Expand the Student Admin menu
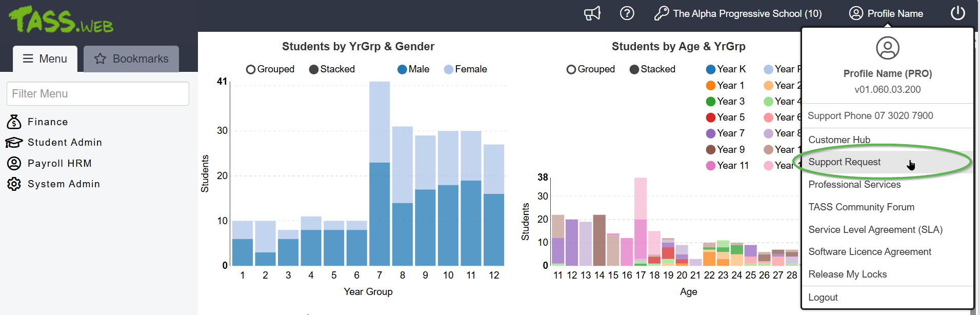The width and height of the screenshot is (980, 315). [65, 143]
